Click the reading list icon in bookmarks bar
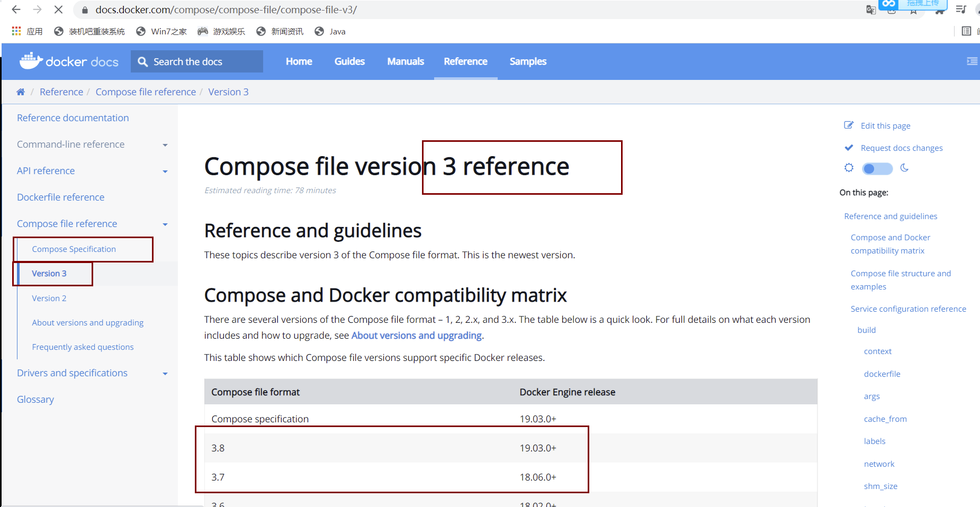 point(966,31)
